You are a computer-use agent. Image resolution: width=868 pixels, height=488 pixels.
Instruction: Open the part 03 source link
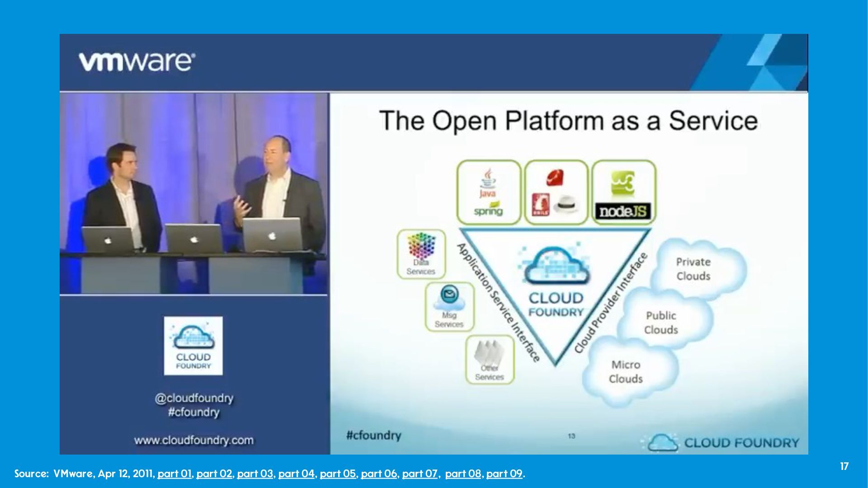click(x=255, y=474)
